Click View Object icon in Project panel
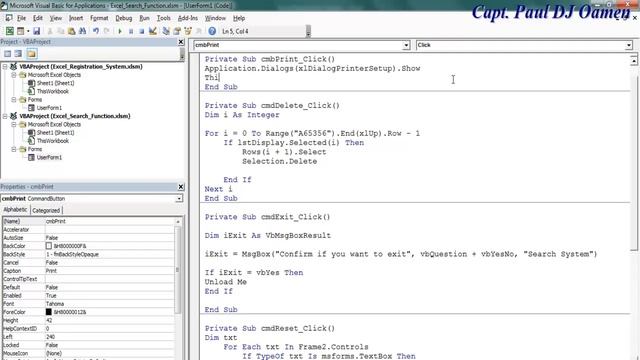Viewport: 640px width, 360px height. [18, 54]
